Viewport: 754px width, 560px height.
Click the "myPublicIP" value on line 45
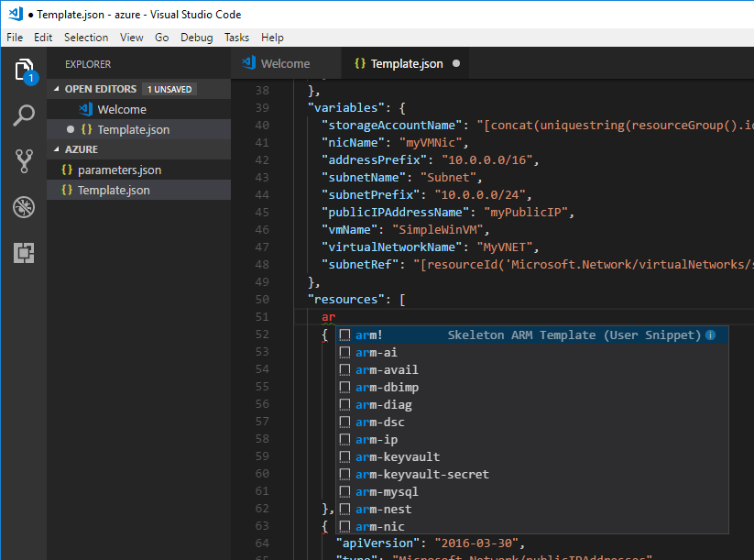[x=526, y=212]
